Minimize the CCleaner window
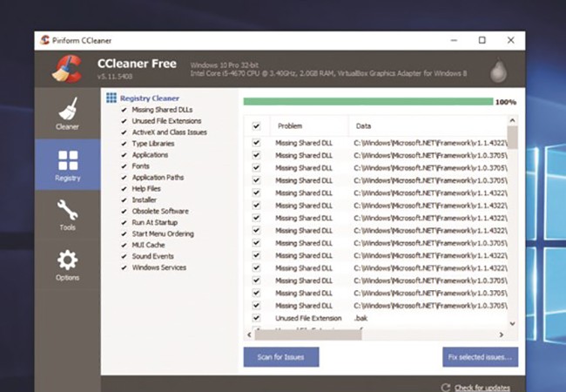This screenshot has width=566, height=392. [454, 40]
